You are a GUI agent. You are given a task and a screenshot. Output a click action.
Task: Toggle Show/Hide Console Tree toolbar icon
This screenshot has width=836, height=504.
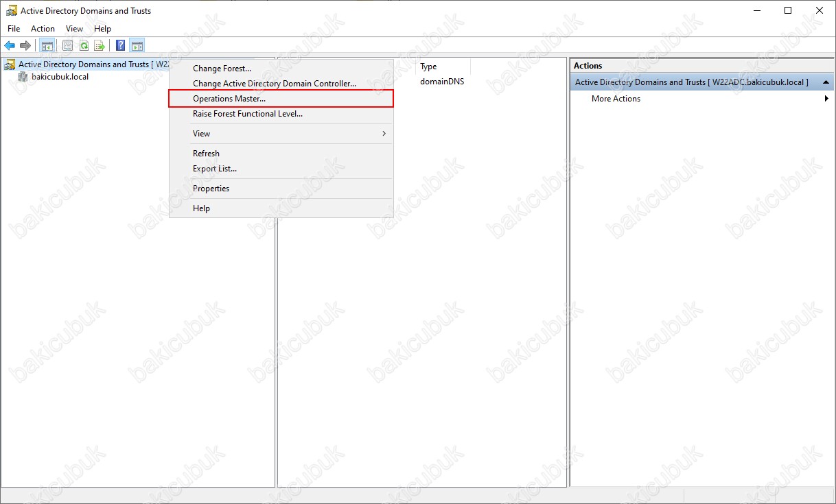click(x=47, y=46)
